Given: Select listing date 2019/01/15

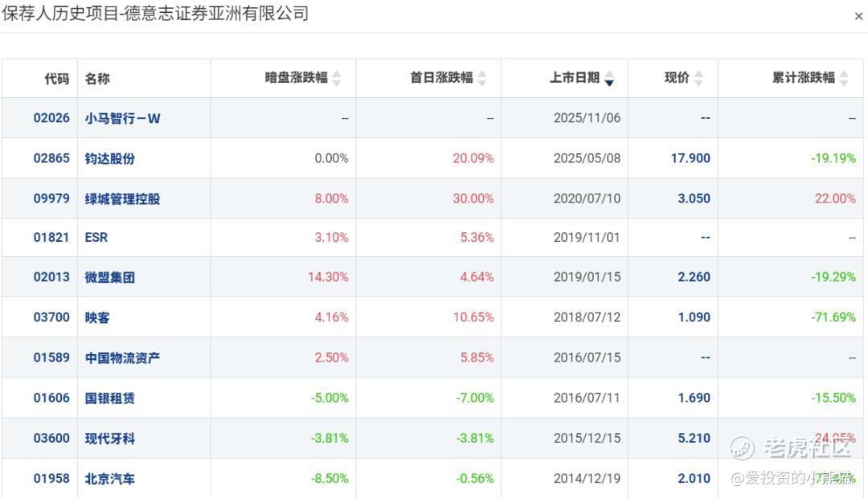Looking at the screenshot, I should click(587, 277).
